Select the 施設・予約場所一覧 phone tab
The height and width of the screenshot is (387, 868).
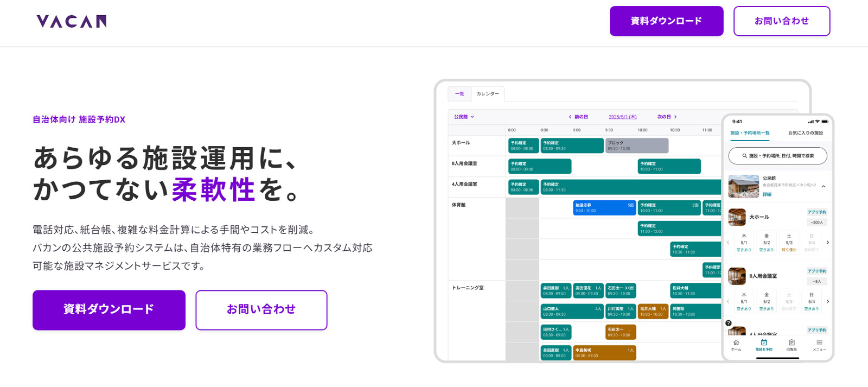(x=750, y=133)
